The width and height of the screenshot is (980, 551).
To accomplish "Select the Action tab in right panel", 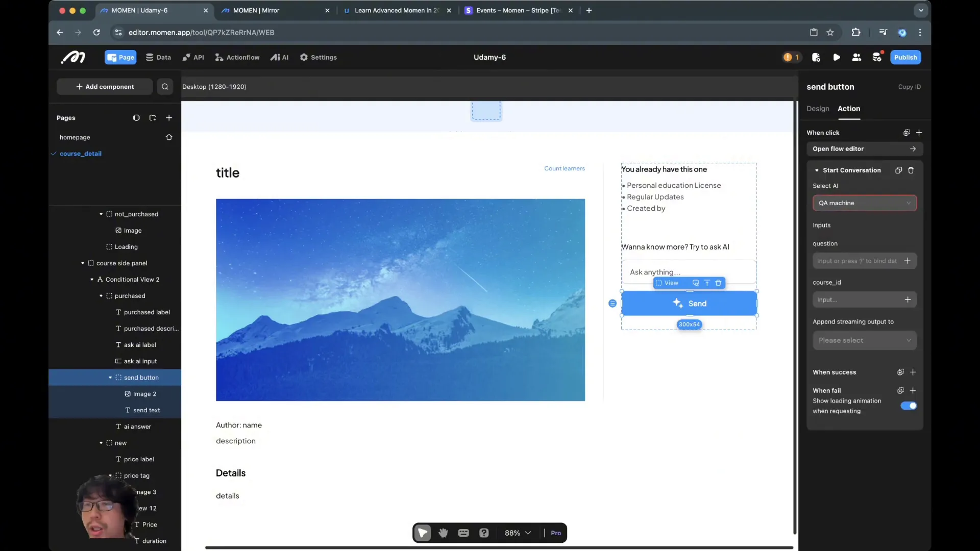I will pyautogui.click(x=849, y=109).
